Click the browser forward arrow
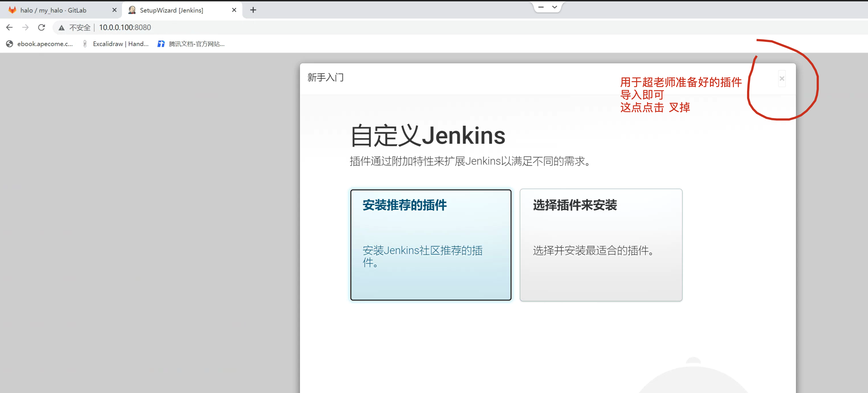The width and height of the screenshot is (868, 393). (25, 27)
